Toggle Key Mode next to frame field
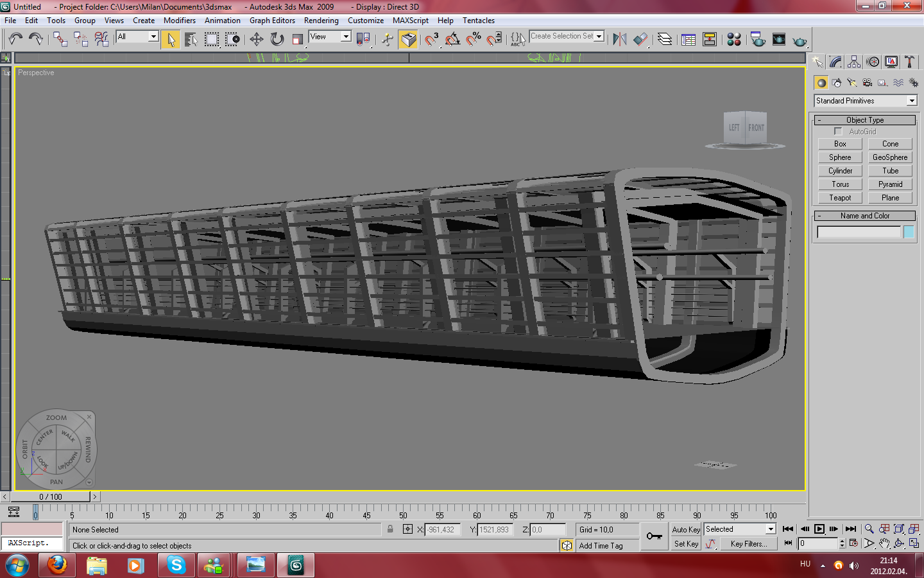This screenshot has height=578, width=924. pyautogui.click(x=788, y=543)
